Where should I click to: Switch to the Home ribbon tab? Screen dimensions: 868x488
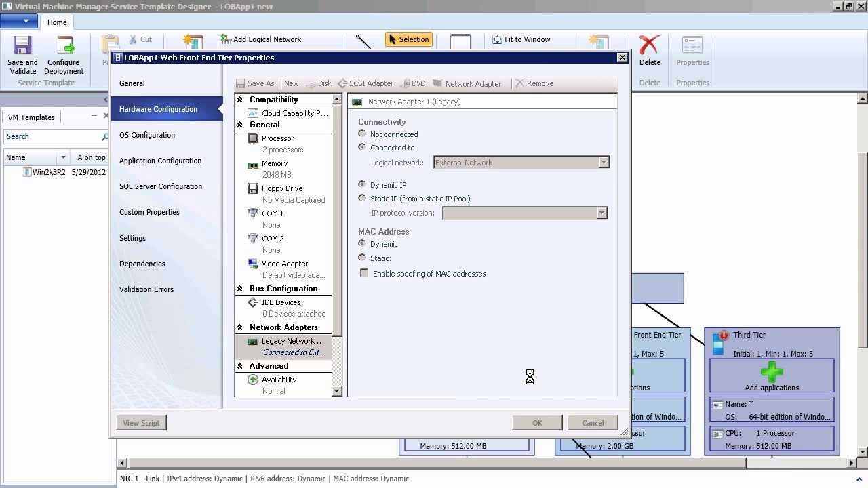point(57,22)
